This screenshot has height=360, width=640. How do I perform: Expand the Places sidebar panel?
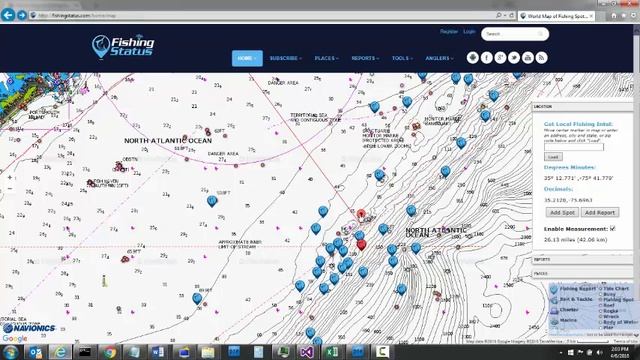point(582,273)
